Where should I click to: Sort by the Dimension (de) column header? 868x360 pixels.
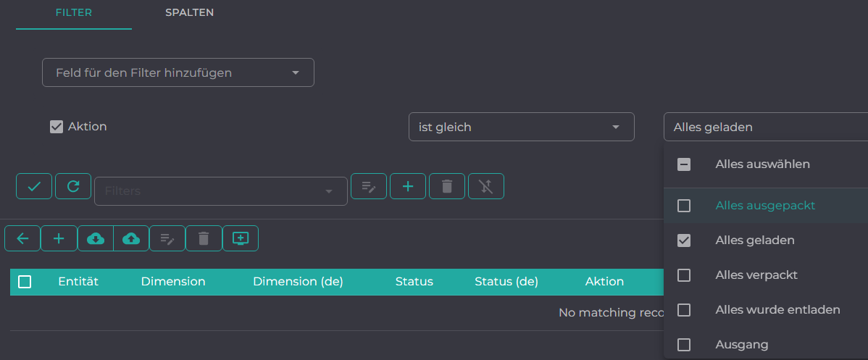(298, 281)
